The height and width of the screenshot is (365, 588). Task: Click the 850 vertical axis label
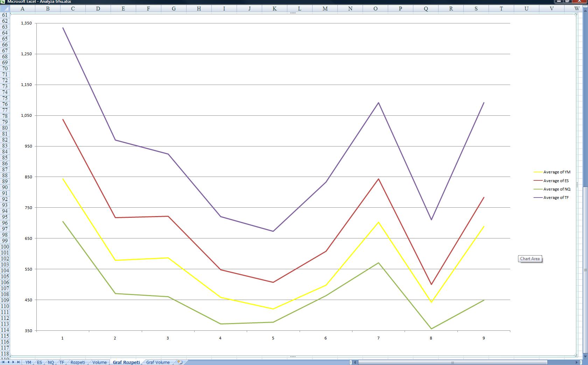tap(28, 177)
